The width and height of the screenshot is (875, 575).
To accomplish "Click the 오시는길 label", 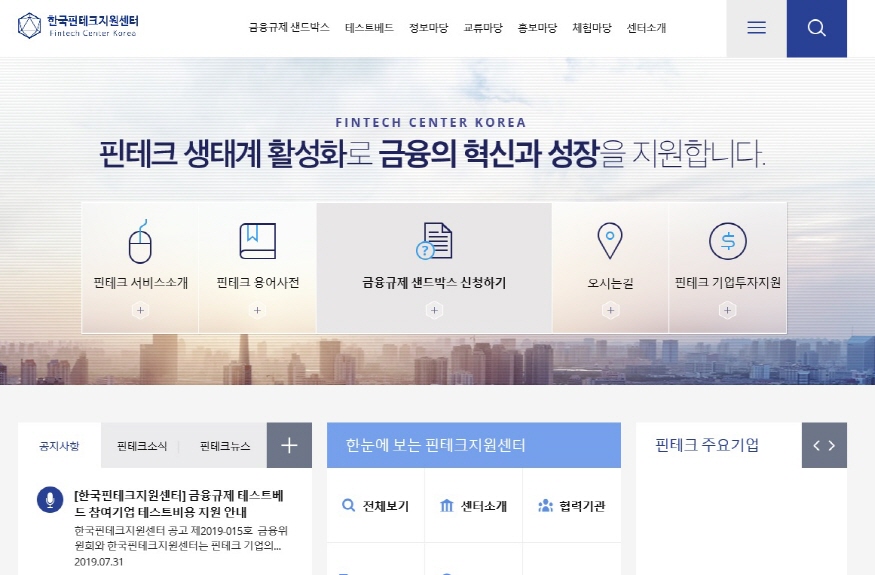I will coord(610,283).
